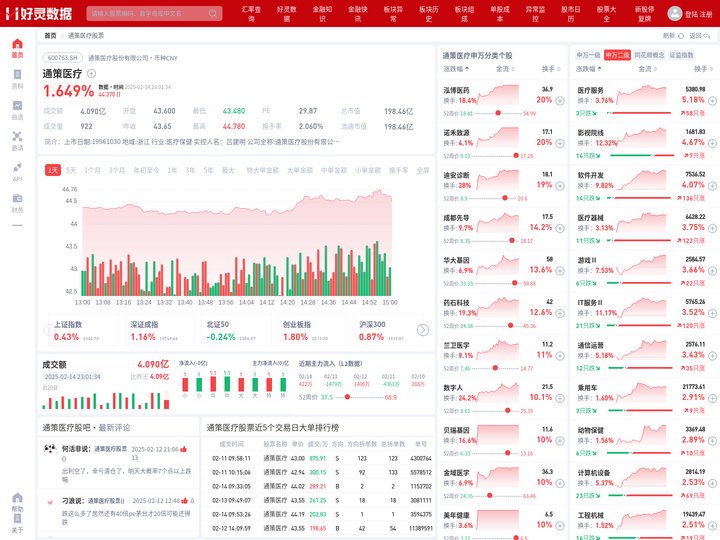
Task: Open the 帮助 help icon in sidebar
Action: point(17,498)
